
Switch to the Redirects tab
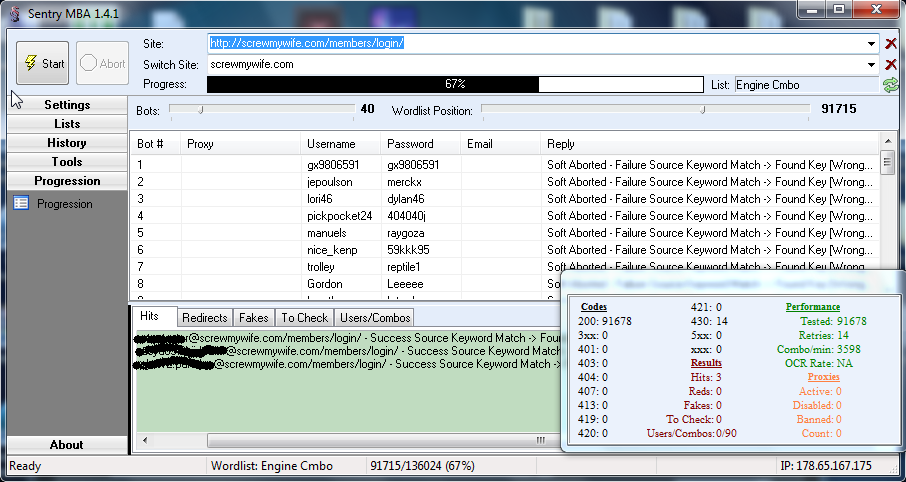[x=204, y=317]
